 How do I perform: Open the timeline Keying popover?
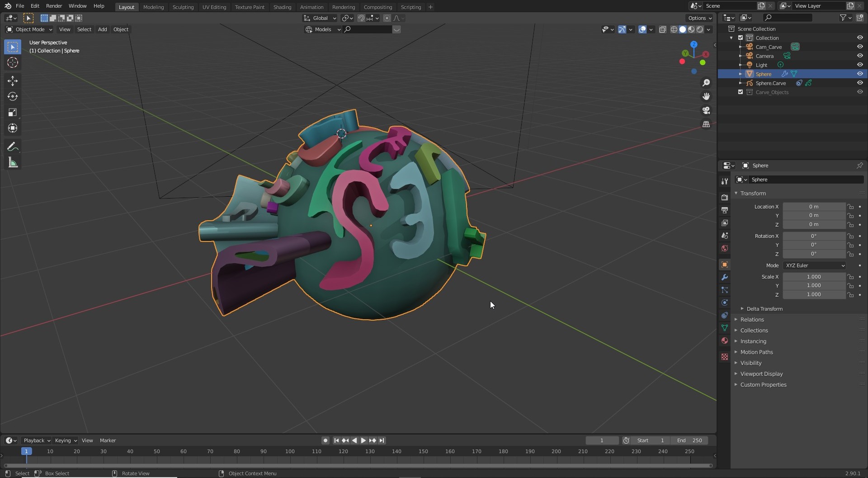tap(66, 440)
